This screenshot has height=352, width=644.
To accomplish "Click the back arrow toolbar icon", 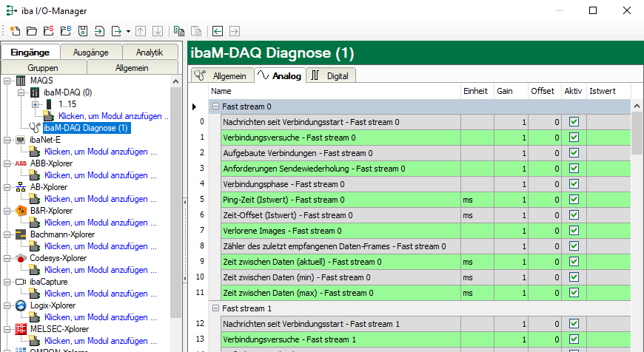I will click(218, 31).
